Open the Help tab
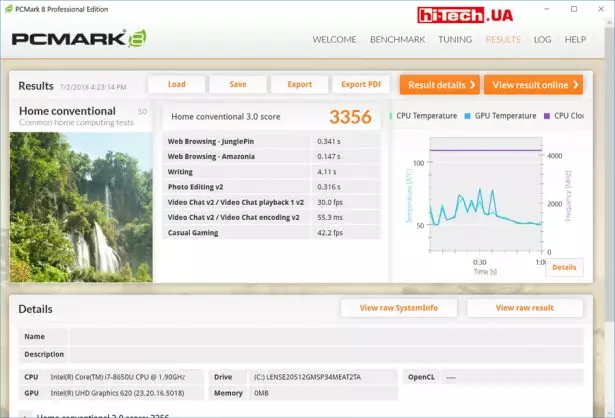 [575, 40]
